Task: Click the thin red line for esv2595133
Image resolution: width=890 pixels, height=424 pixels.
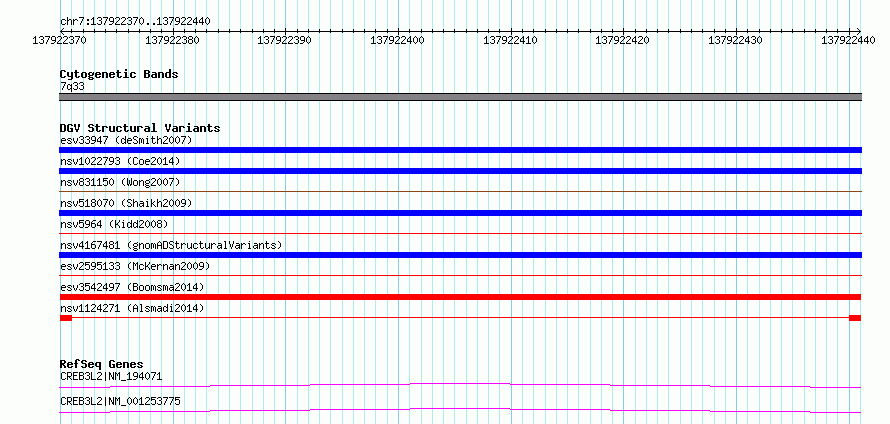Action: click(460, 275)
